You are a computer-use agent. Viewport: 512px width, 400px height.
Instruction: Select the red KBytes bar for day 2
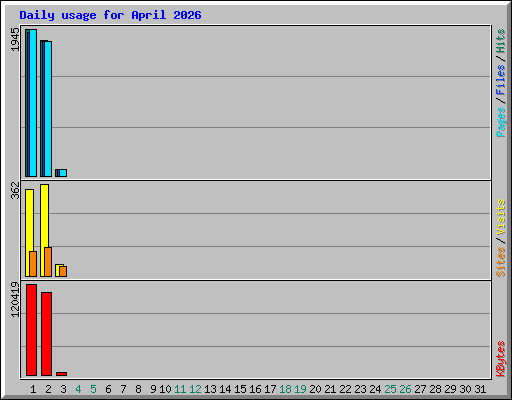[x=46, y=334]
